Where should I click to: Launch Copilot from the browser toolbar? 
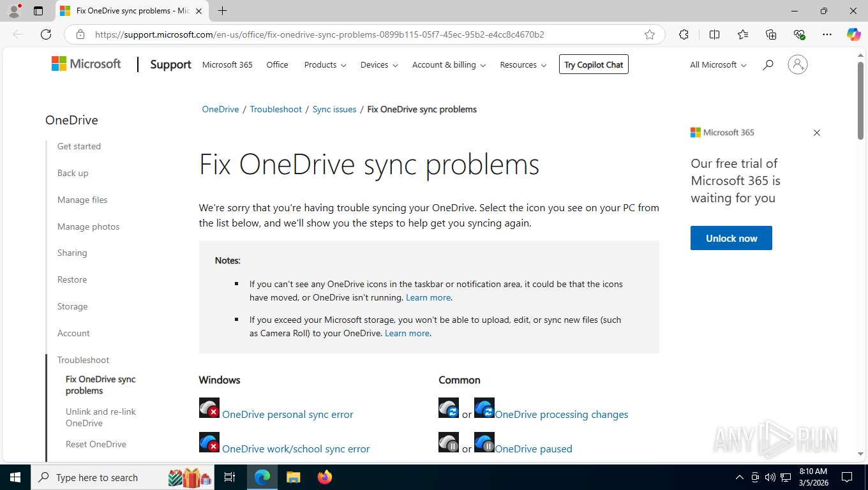point(854,34)
